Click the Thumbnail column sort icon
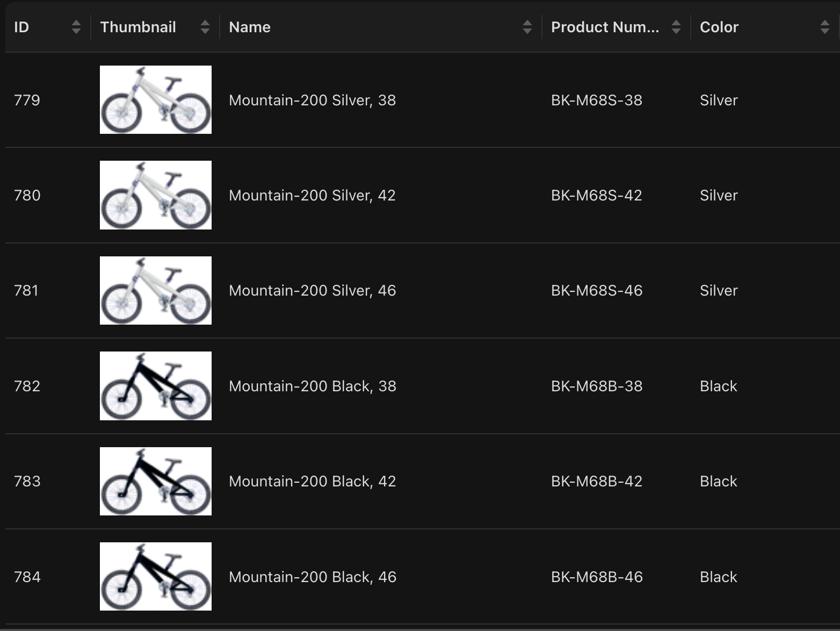Image resolution: width=840 pixels, height=631 pixels. (205, 27)
